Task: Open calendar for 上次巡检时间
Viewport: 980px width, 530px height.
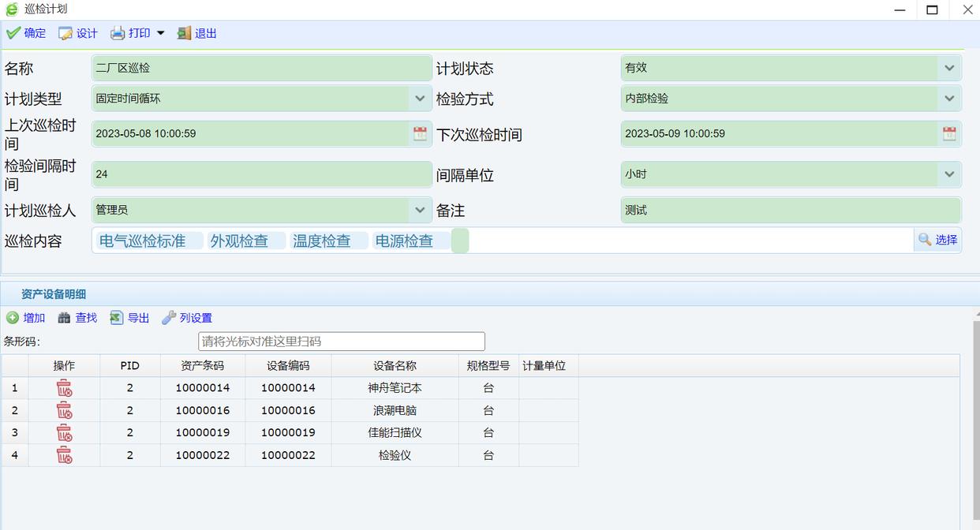Action: (420, 133)
